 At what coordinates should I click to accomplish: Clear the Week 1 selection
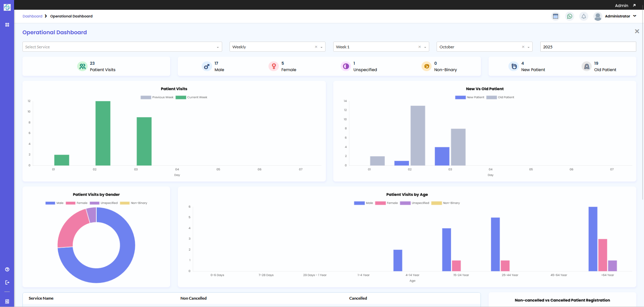419,47
